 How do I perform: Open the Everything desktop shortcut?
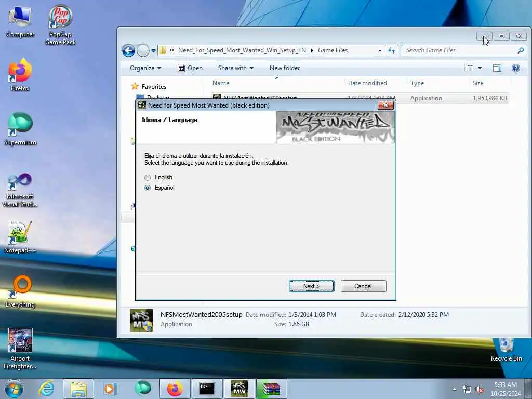pos(20,291)
